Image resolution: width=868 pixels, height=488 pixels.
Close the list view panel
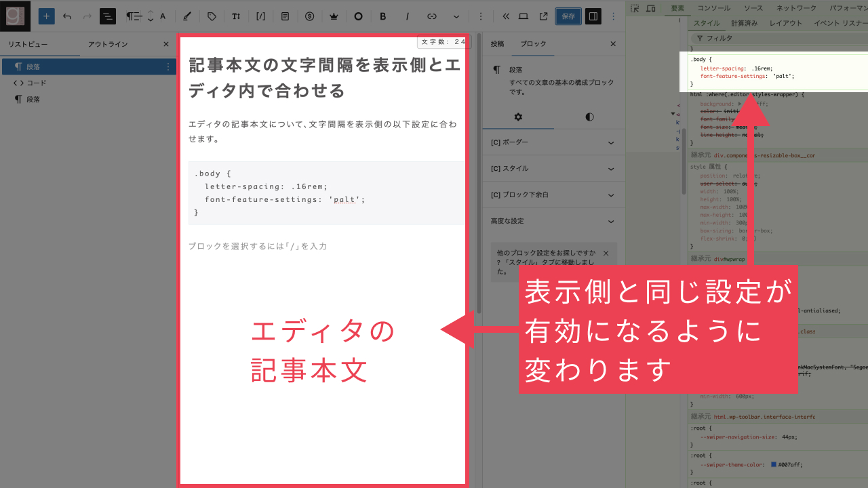[166, 44]
